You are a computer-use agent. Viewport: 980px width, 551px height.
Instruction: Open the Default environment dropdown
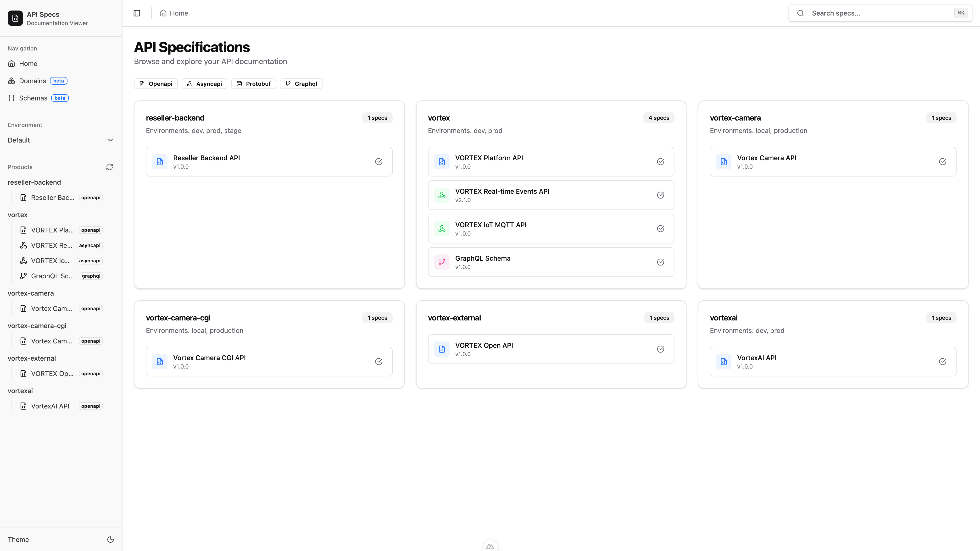pos(61,140)
